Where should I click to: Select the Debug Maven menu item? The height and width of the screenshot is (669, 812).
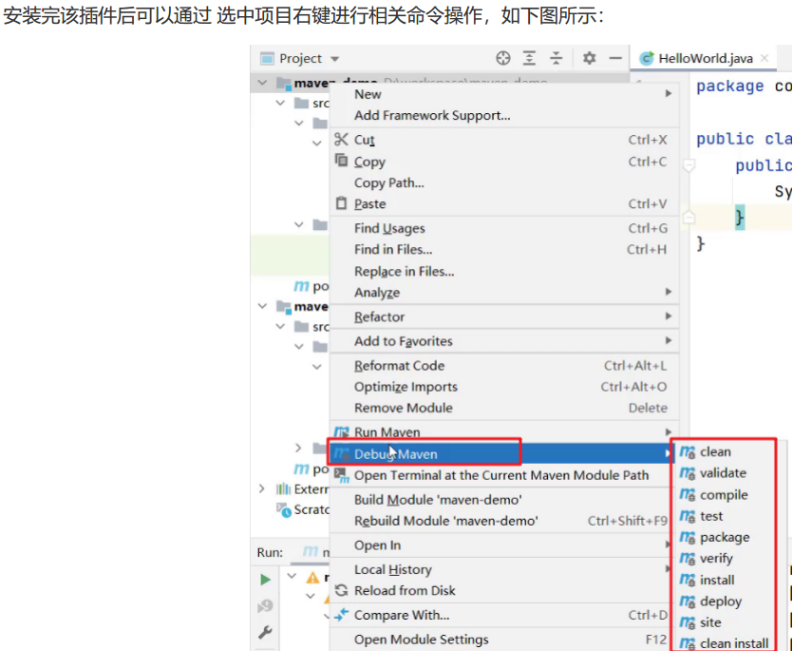pyautogui.click(x=501, y=454)
